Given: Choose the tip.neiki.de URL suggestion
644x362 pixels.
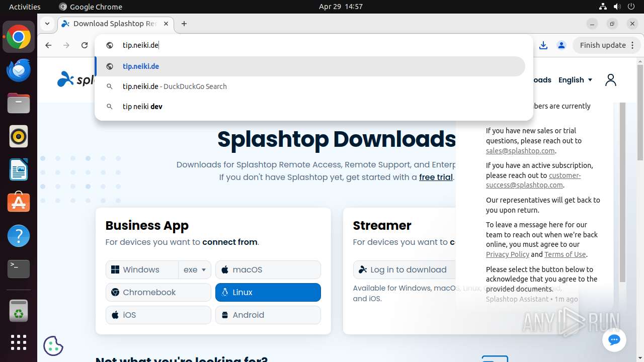Looking at the screenshot, I should click(x=310, y=66).
